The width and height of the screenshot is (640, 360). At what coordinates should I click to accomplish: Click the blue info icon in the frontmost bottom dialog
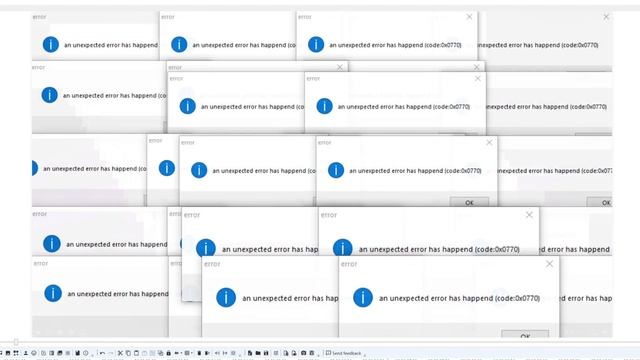coord(362,297)
